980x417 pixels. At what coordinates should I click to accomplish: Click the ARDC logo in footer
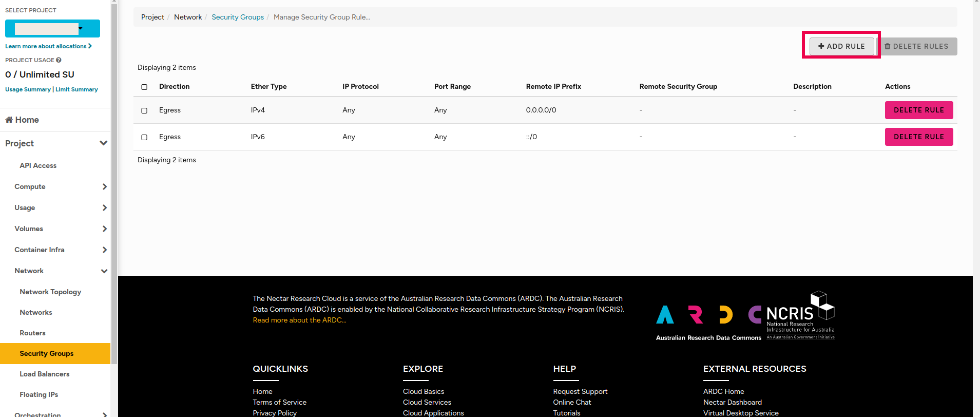coord(708,322)
